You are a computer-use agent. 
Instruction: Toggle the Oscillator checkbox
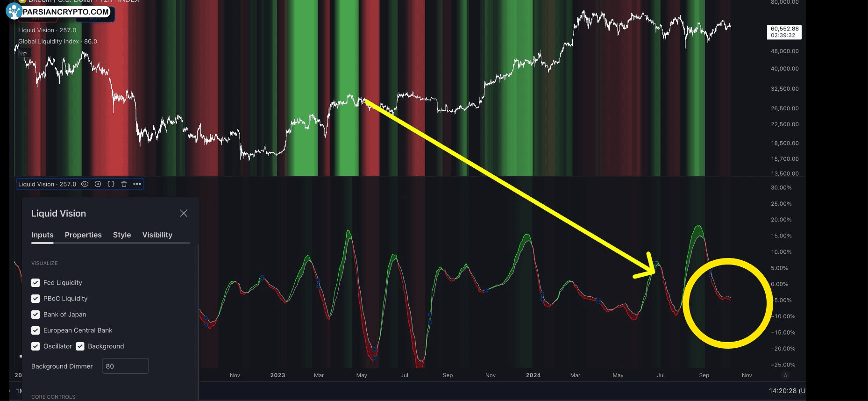tap(36, 346)
